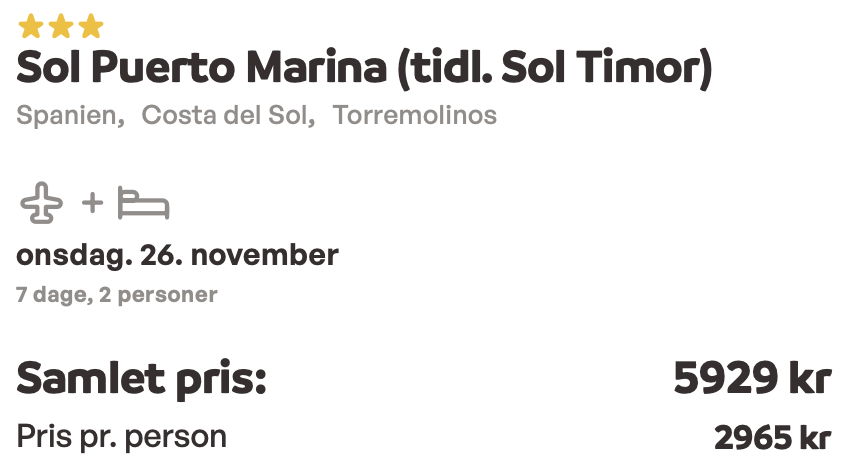The width and height of the screenshot is (848, 468).
Task: Click the Pris pr. person label
Action: [121, 437]
